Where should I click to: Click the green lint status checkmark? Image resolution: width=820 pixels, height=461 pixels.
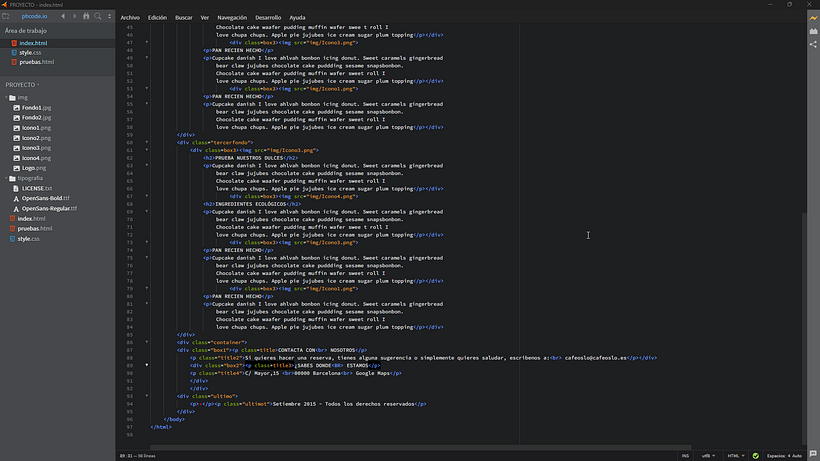[x=756, y=456]
